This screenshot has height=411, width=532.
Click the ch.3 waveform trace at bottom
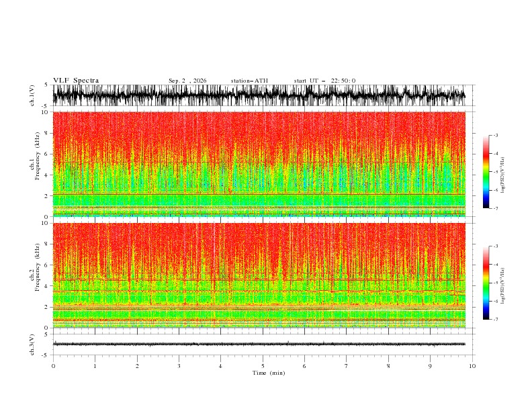259,345
